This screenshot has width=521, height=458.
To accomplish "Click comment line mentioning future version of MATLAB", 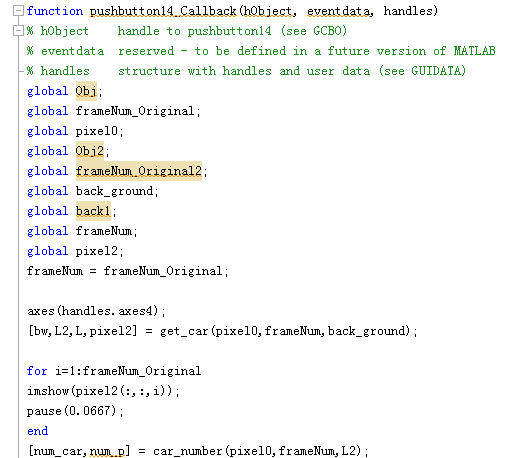I will pos(261,51).
